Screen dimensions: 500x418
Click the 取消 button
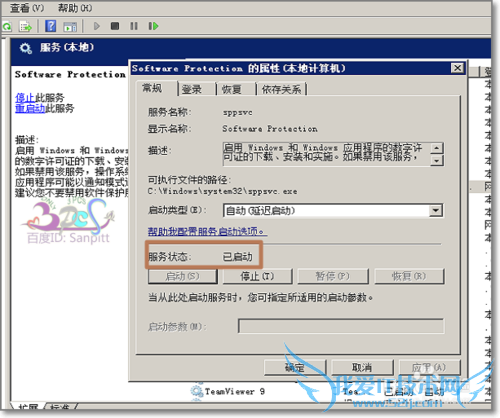click(x=362, y=367)
